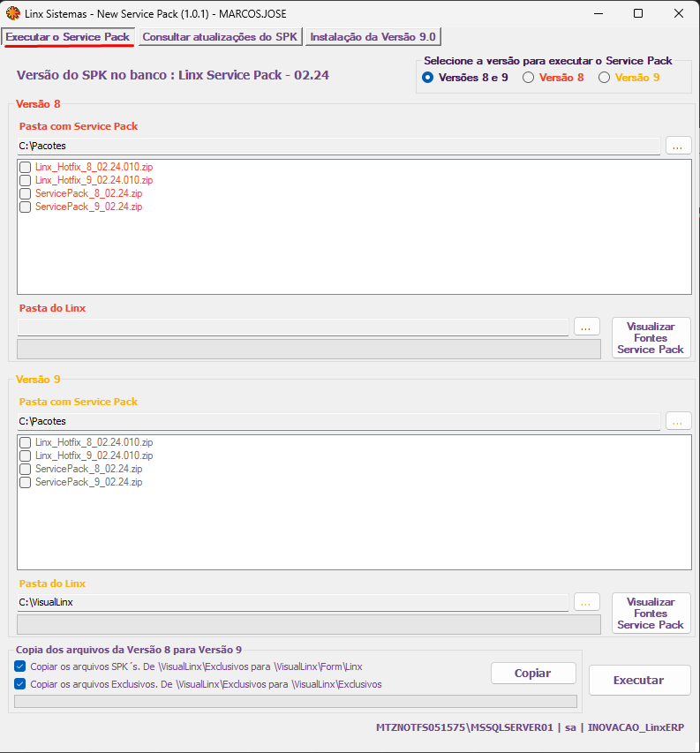
Task: Click the Copiar button
Action: (x=533, y=674)
